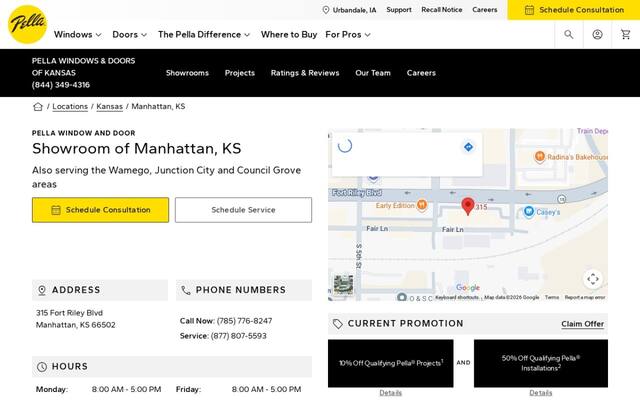This screenshot has width=640, height=400.
Task: Open the Locations breadcrumb link
Action: [x=70, y=107]
